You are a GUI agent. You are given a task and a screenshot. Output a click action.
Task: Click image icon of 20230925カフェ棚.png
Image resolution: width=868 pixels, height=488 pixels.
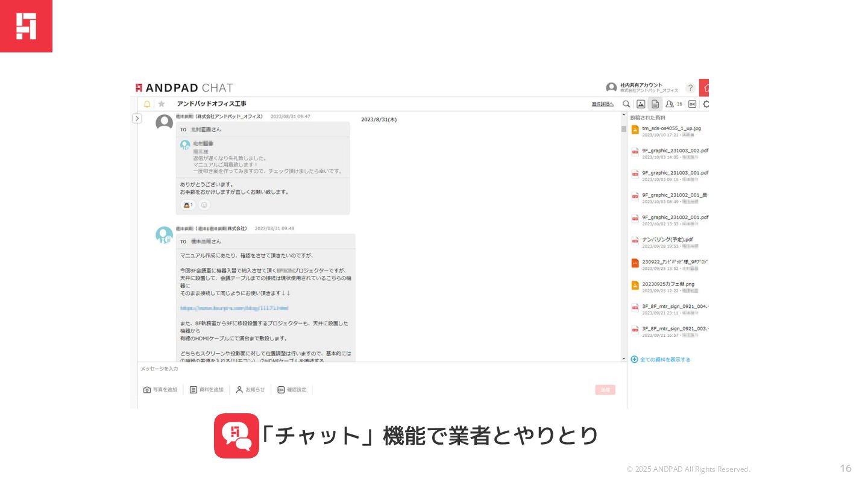[635, 286]
